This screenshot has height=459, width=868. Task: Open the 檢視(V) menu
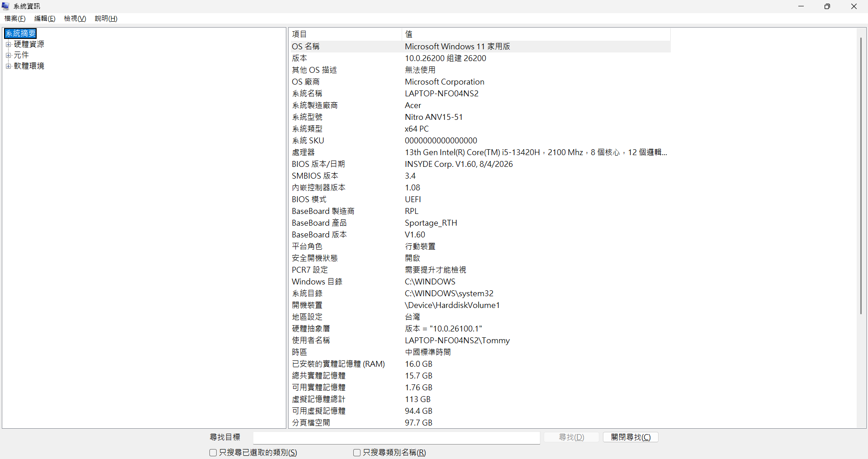75,19
